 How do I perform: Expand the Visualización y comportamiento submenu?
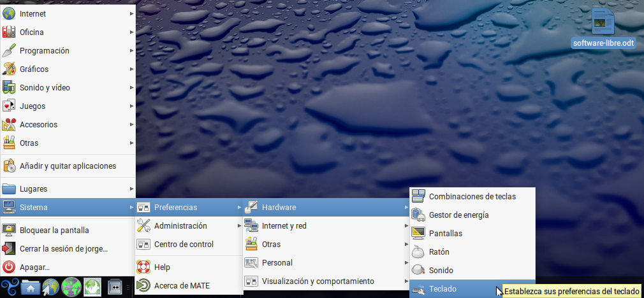coord(318,281)
